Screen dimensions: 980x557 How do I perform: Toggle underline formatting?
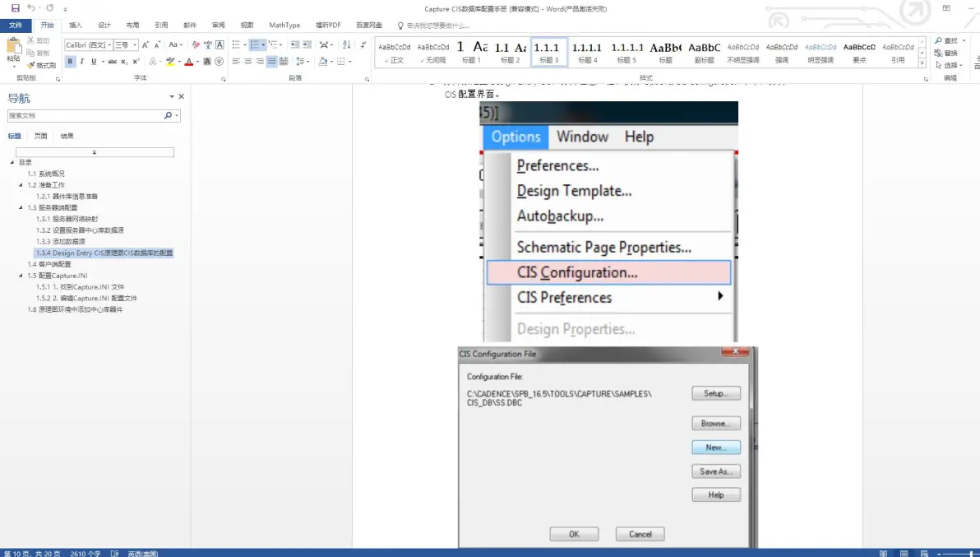pyautogui.click(x=94, y=61)
